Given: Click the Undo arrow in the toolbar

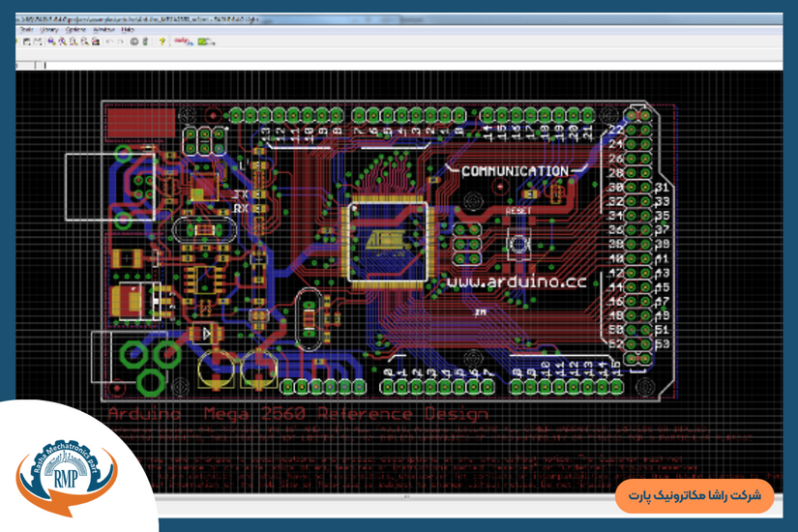Looking at the screenshot, I should (x=109, y=42).
